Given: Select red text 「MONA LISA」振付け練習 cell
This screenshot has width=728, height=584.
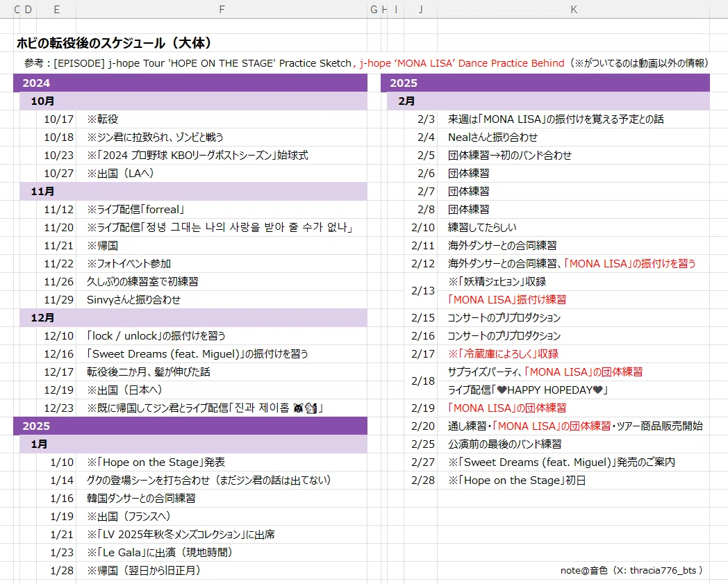Looking at the screenshot, I should (x=573, y=299).
